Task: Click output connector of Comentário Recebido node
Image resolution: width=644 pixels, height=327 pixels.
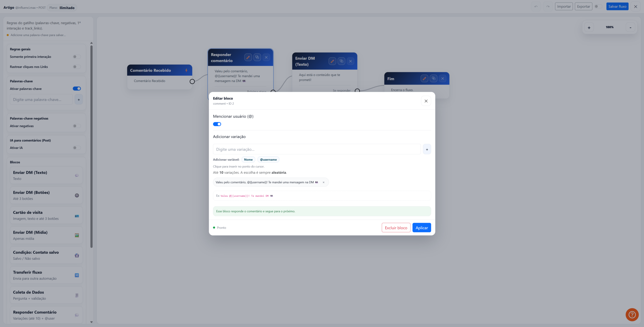Action: 192,81
